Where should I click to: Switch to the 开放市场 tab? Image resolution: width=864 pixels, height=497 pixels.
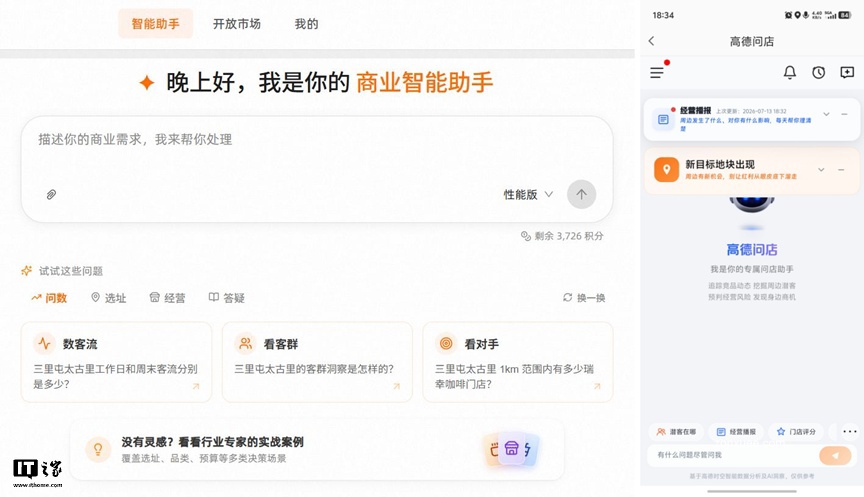tap(237, 24)
